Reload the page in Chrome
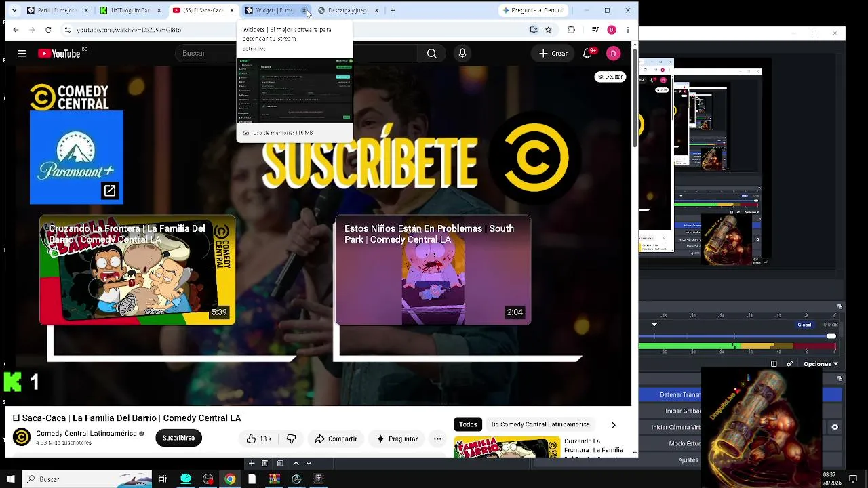The height and width of the screenshot is (488, 868). (48, 30)
